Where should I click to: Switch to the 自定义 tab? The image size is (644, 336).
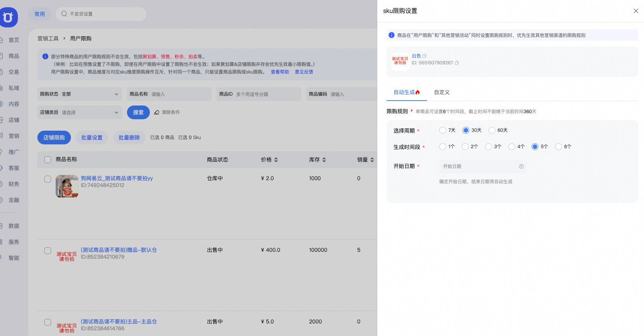pyautogui.click(x=442, y=92)
